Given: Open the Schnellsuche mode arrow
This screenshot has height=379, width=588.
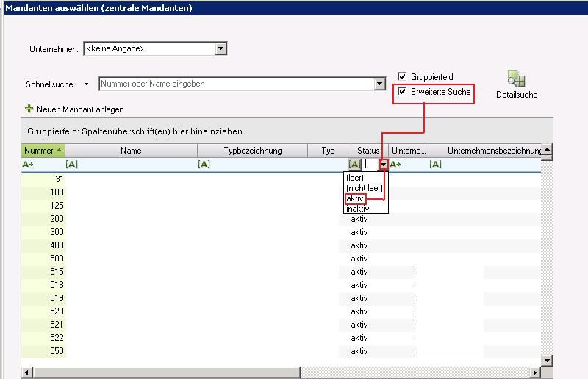Looking at the screenshot, I should 86,84.
